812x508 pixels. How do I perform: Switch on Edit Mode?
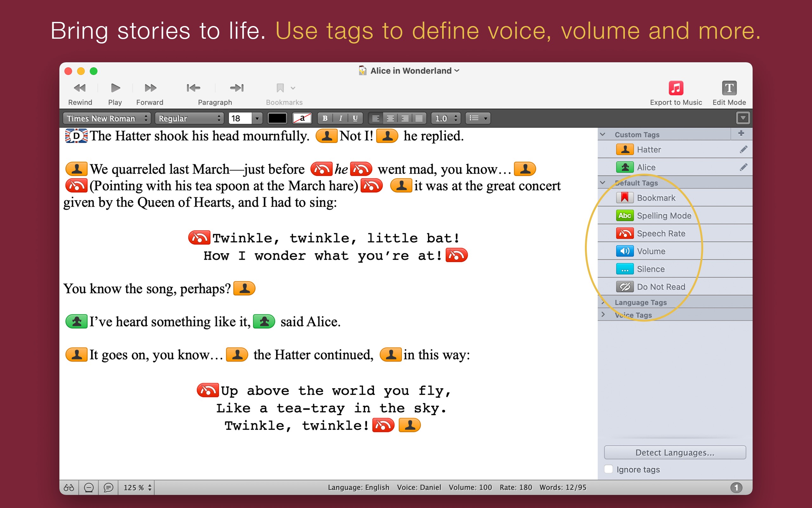click(x=729, y=88)
